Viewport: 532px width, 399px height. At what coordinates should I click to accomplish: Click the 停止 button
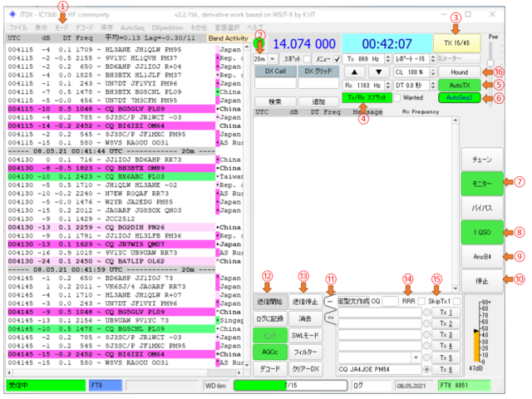coord(482,281)
